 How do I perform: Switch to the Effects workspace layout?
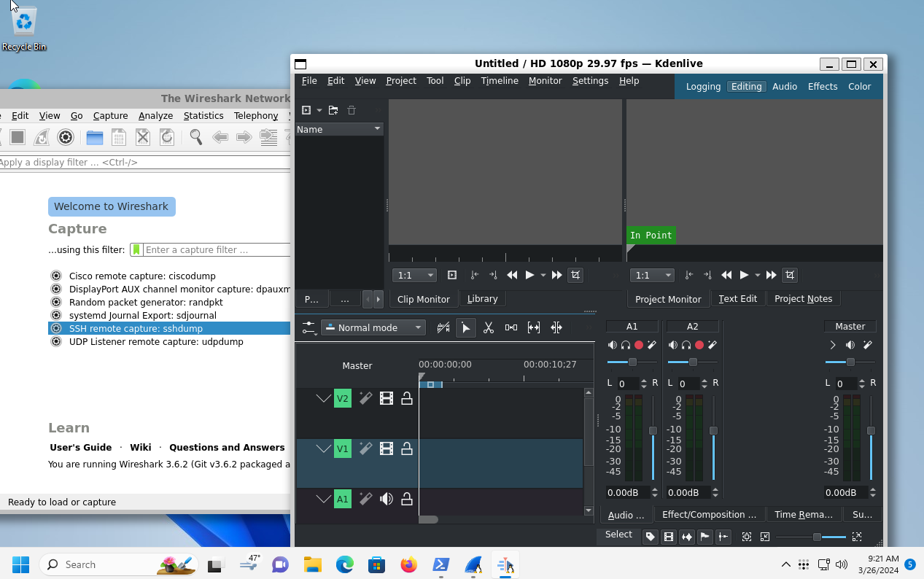pyautogui.click(x=823, y=86)
